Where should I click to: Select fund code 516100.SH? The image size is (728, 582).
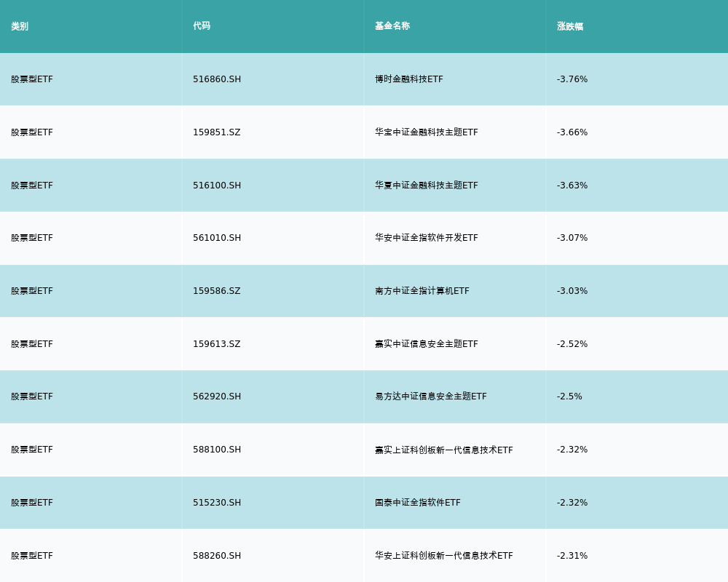click(x=217, y=186)
